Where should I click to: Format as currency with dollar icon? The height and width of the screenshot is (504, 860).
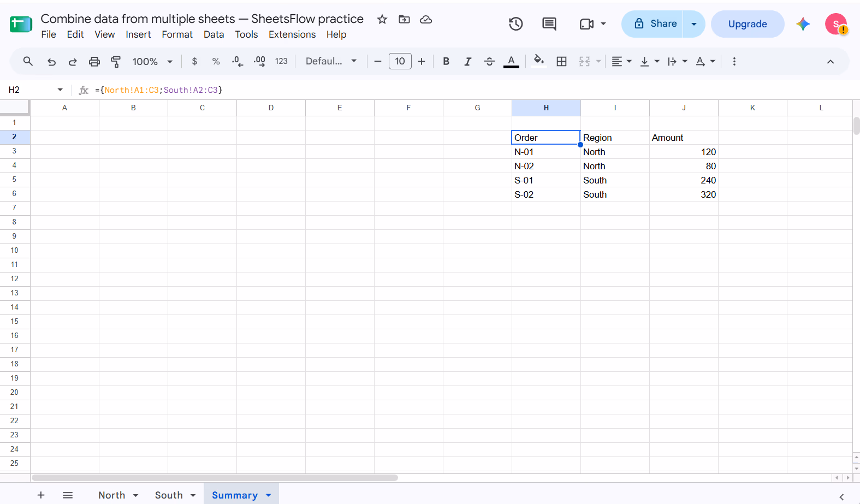[194, 62]
